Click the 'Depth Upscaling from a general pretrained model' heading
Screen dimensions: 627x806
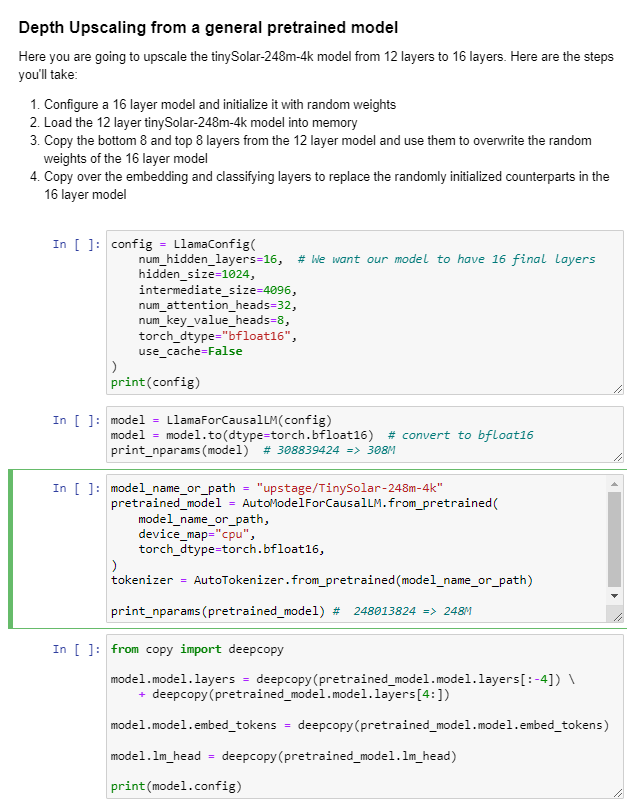208,27
